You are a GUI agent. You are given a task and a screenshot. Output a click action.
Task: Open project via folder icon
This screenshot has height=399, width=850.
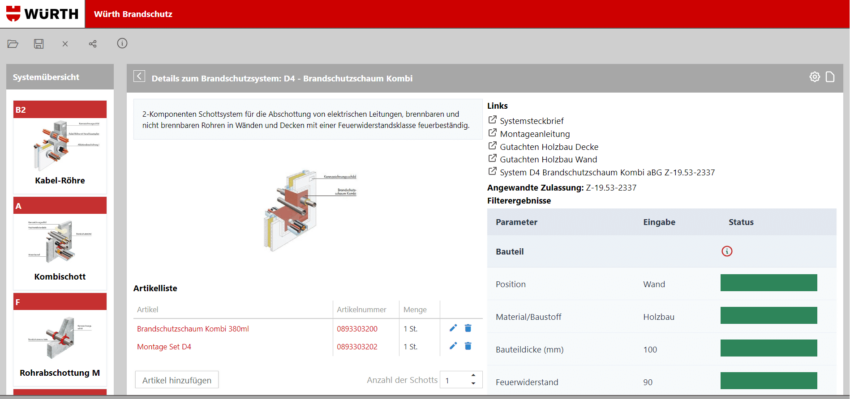click(12, 44)
